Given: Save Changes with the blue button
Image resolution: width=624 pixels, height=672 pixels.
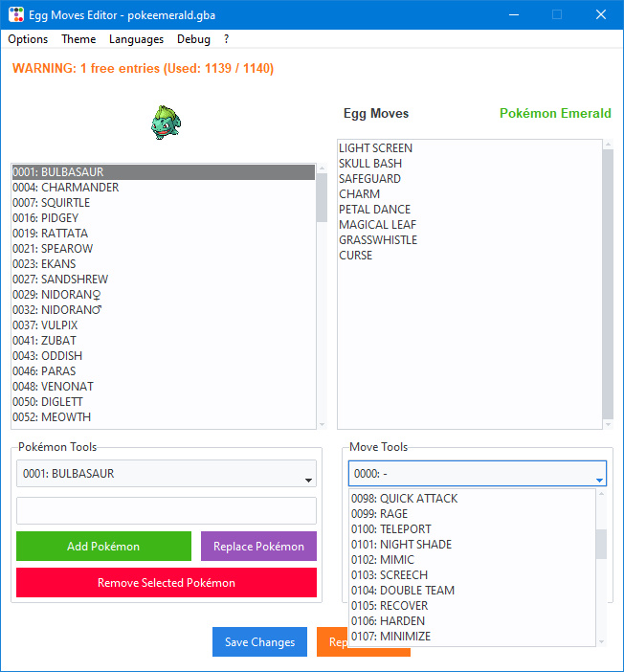Looking at the screenshot, I should [259, 642].
